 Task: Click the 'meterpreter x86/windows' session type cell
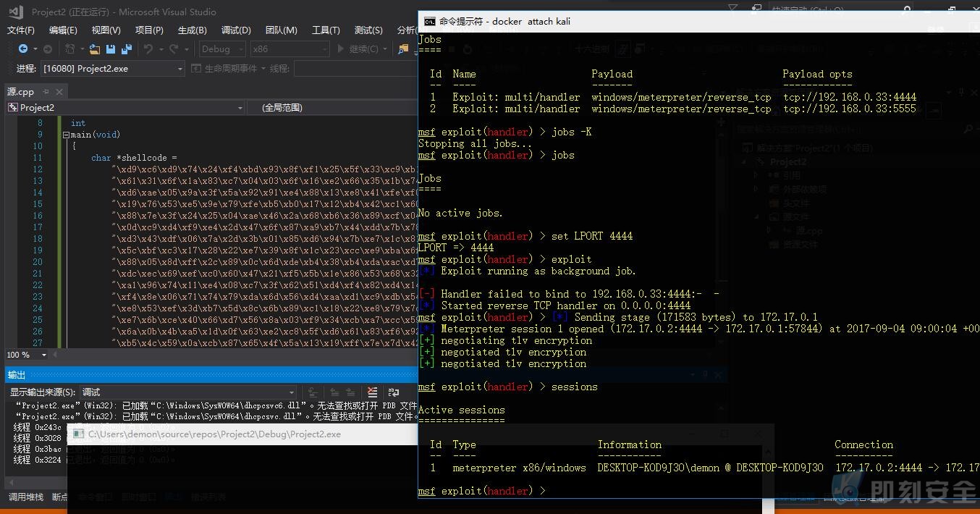(520, 468)
